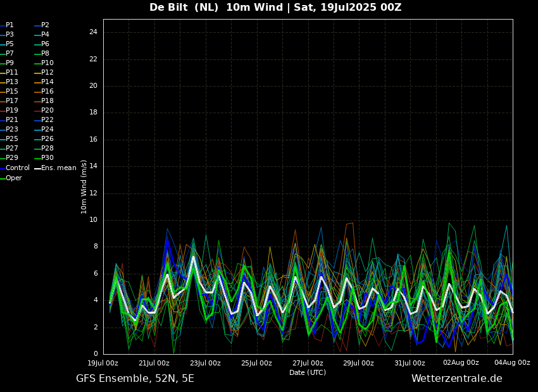Click the Date (UTC) axis label
Screen dimensions: 538x392
pyautogui.click(x=308, y=372)
